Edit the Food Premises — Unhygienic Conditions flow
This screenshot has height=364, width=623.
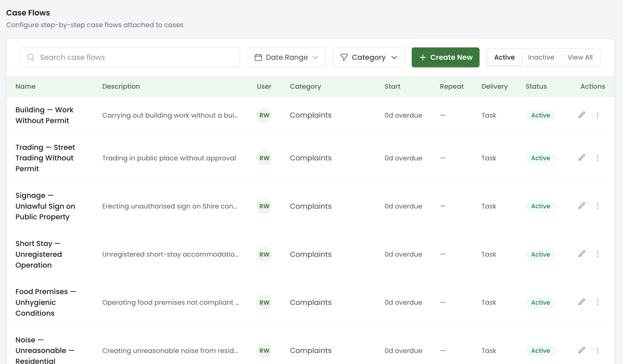[x=581, y=302]
